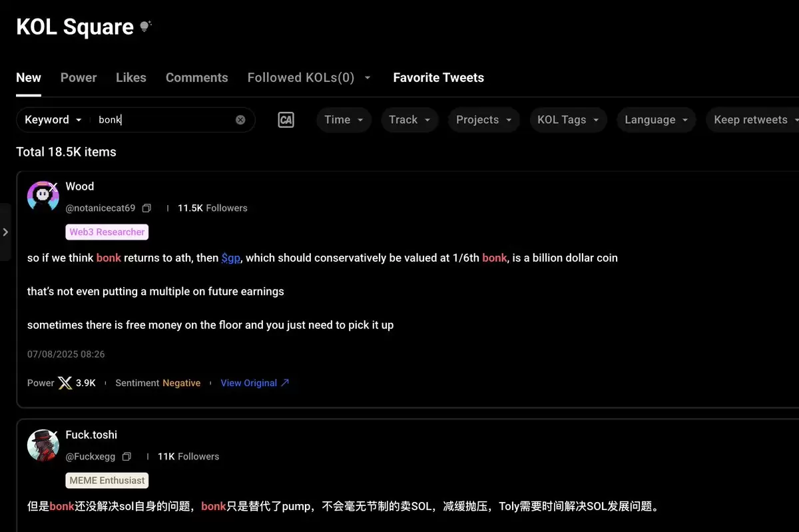Click the Web3 Researcher tag
Viewport: 799px width, 532px height.
pyautogui.click(x=107, y=232)
